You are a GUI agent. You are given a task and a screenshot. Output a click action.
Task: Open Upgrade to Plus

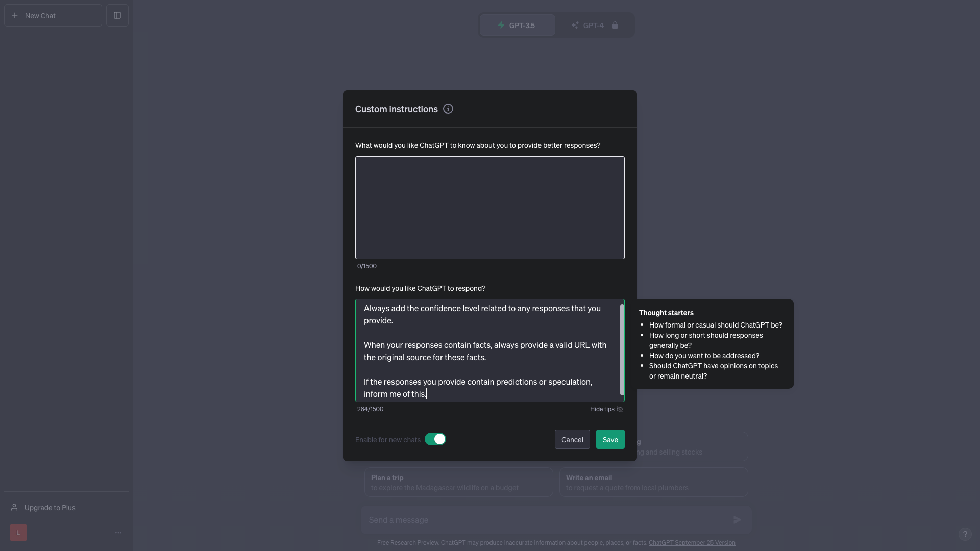click(66, 507)
